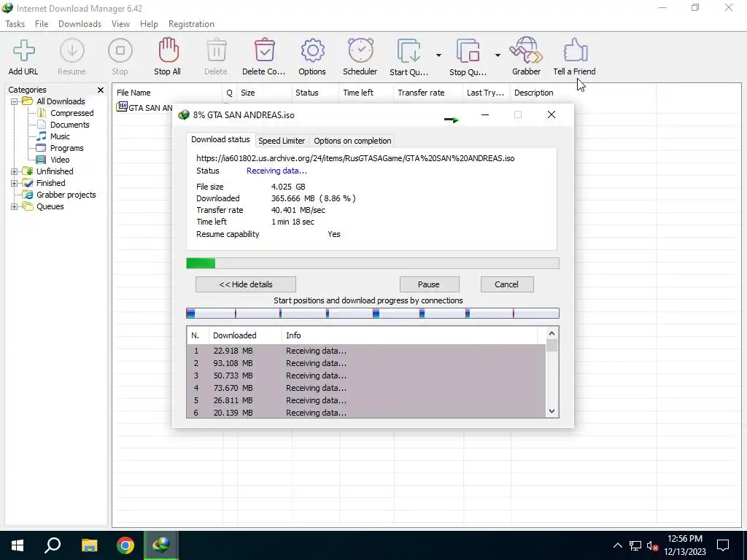
Task: Click the Stop toolbar icon
Action: tap(120, 51)
